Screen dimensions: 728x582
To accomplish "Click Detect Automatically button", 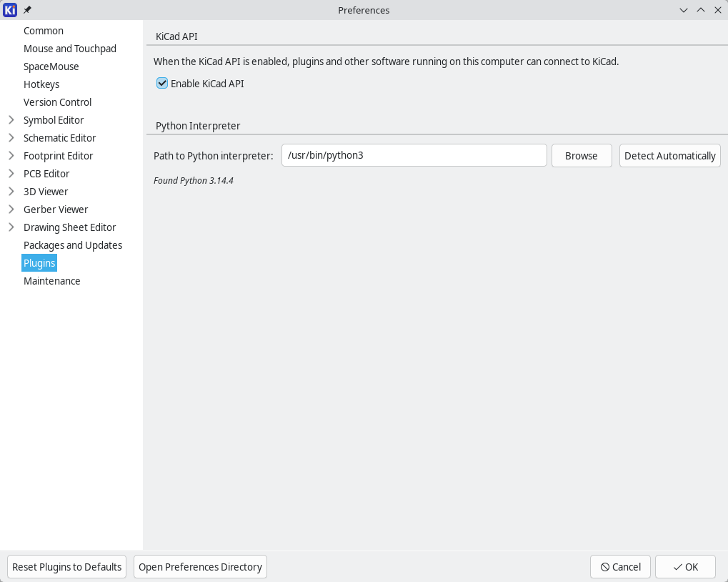I will point(669,156).
